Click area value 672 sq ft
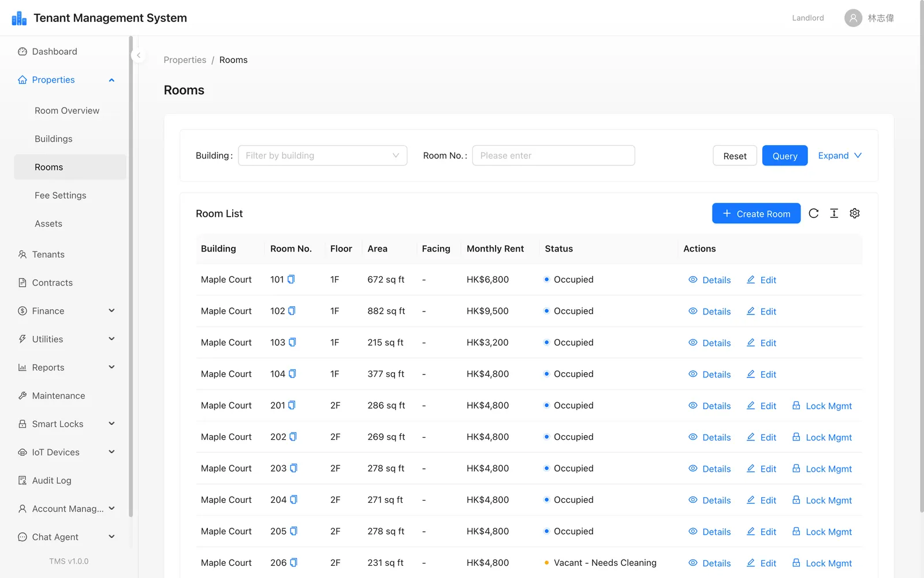This screenshot has width=924, height=578. pos(386,279)
